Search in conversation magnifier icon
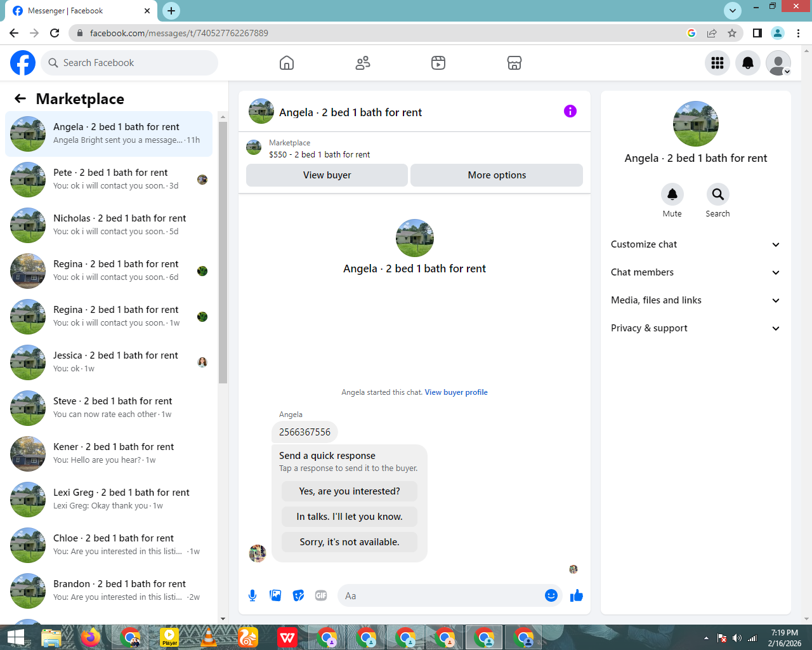This screenshot has height=650, width=812. coord(718,194)
